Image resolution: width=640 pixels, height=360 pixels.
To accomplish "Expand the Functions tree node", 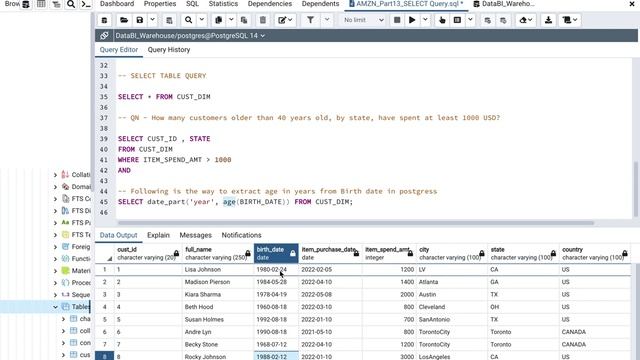I will tap(55, 259).
